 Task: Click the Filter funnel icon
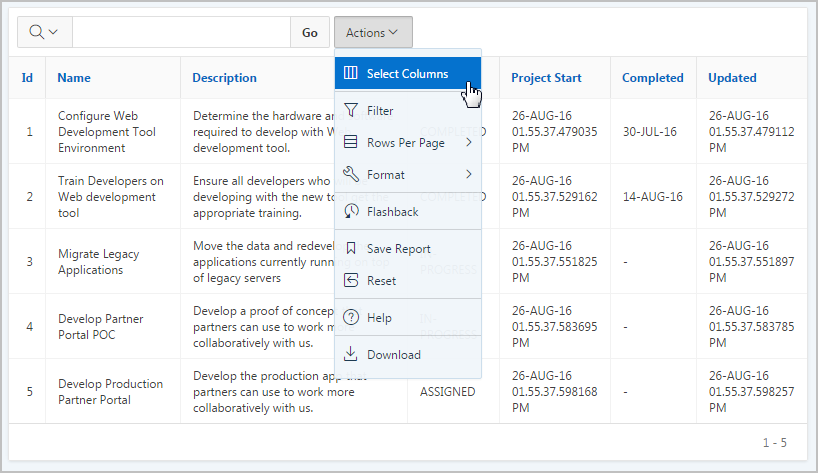click(x=350, y=110)
